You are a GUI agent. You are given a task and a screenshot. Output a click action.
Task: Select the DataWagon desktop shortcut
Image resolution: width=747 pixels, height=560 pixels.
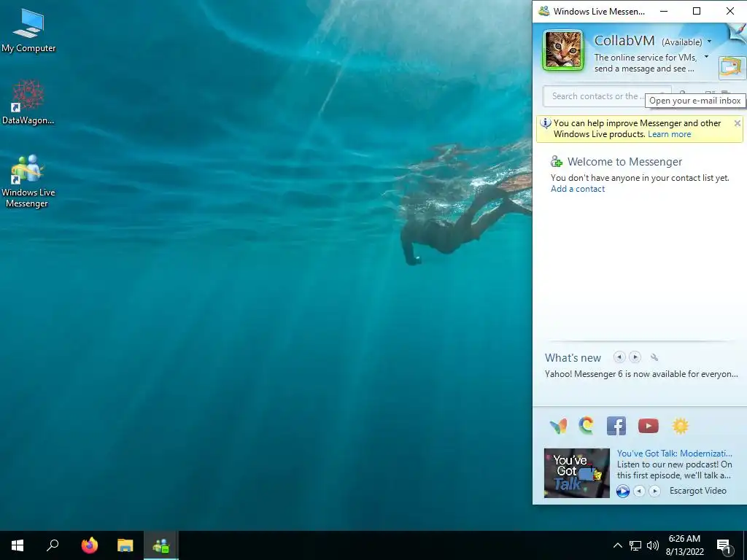pos(28,101)
